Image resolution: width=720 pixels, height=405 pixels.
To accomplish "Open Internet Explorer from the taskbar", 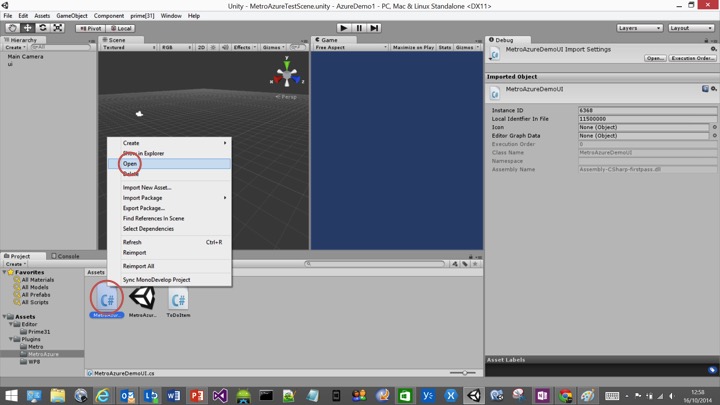I will [103, 395].
